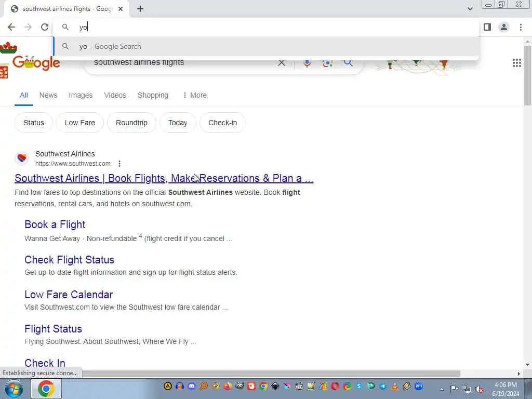Open the Check Flight Status sitelink
This screenshot has width=532, height=399.
pos(70,260)
